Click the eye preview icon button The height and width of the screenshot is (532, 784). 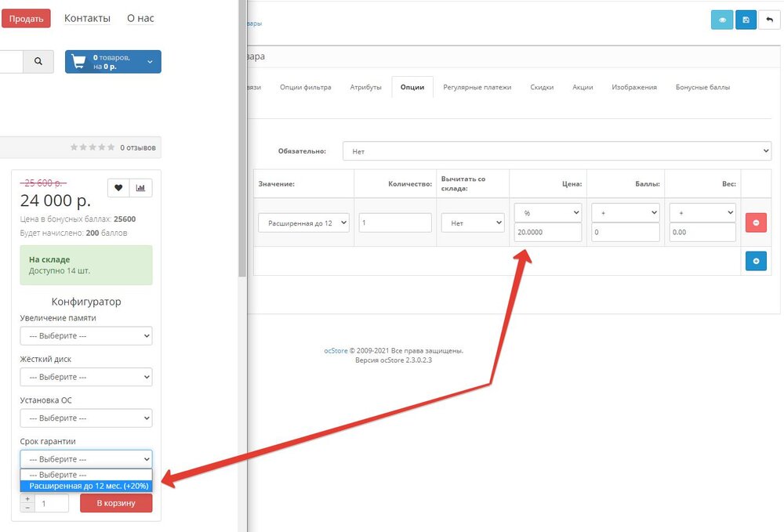click(x=721, y=20)
